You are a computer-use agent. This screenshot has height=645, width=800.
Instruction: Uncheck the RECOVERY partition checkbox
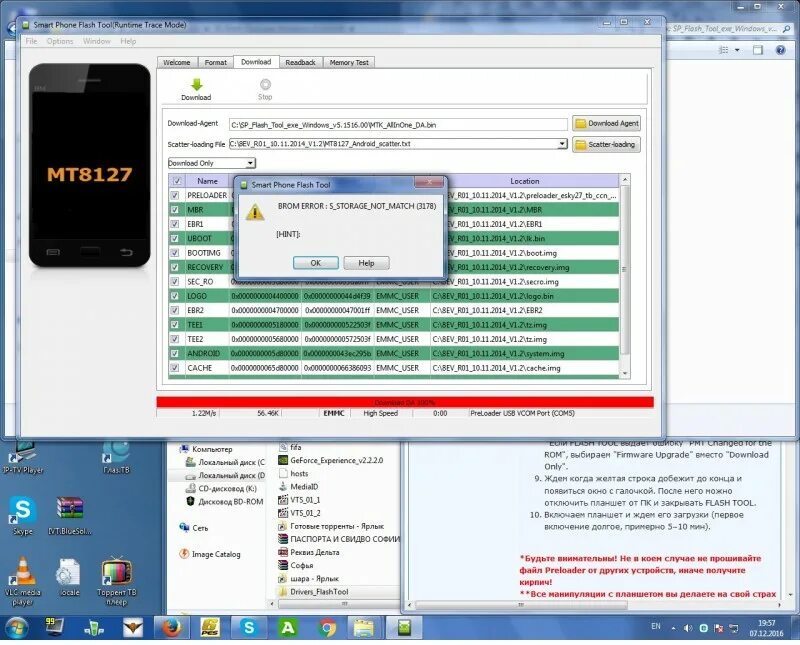click(x=175, y=267)
